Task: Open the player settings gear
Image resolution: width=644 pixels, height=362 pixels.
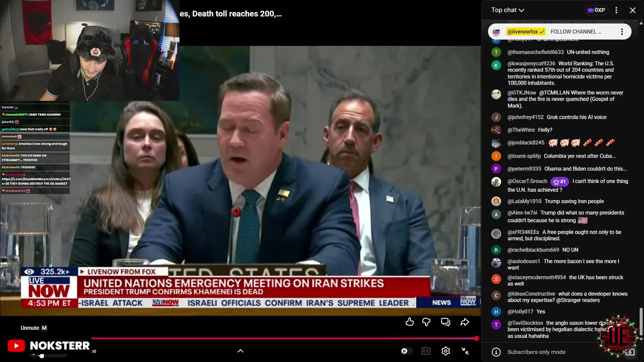Action: (x=445, y=351)
